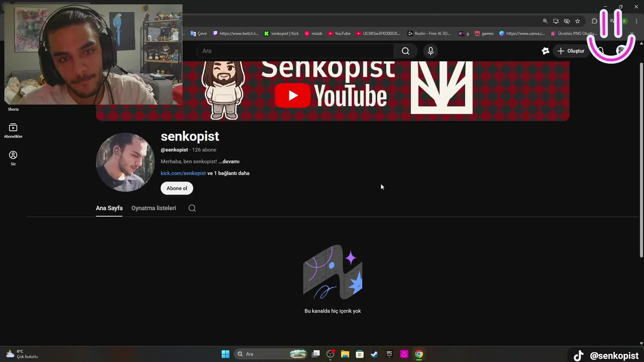644x362 pixels.
Task: Open File Explorer from the taskbar
Action: point(345,354)
